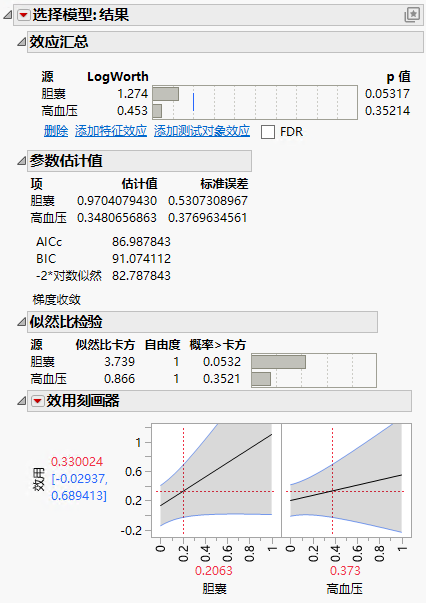The width and height of the screenshot is (426, 603).
Task: Enable the FDR checkbox
Action: [268, 132]
